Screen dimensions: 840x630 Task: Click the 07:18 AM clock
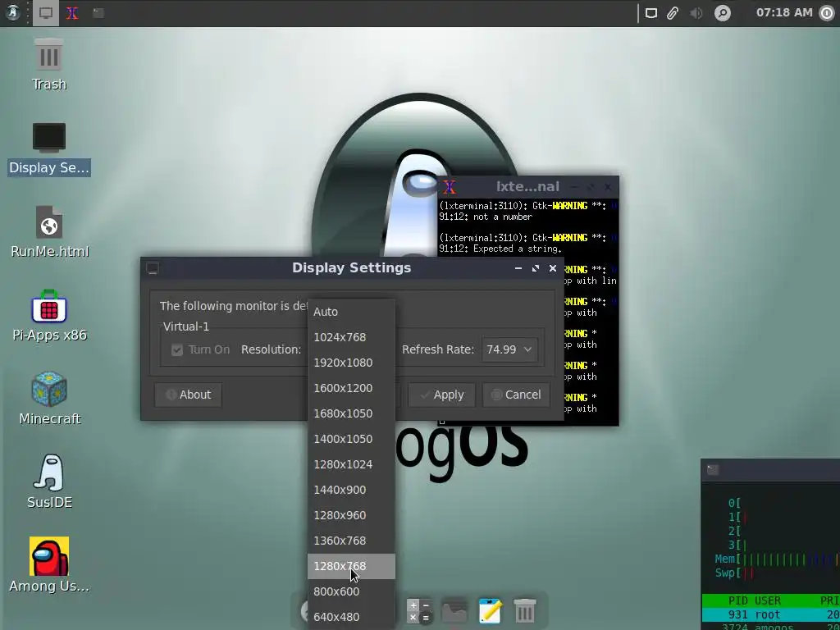(x=784, y=12)
